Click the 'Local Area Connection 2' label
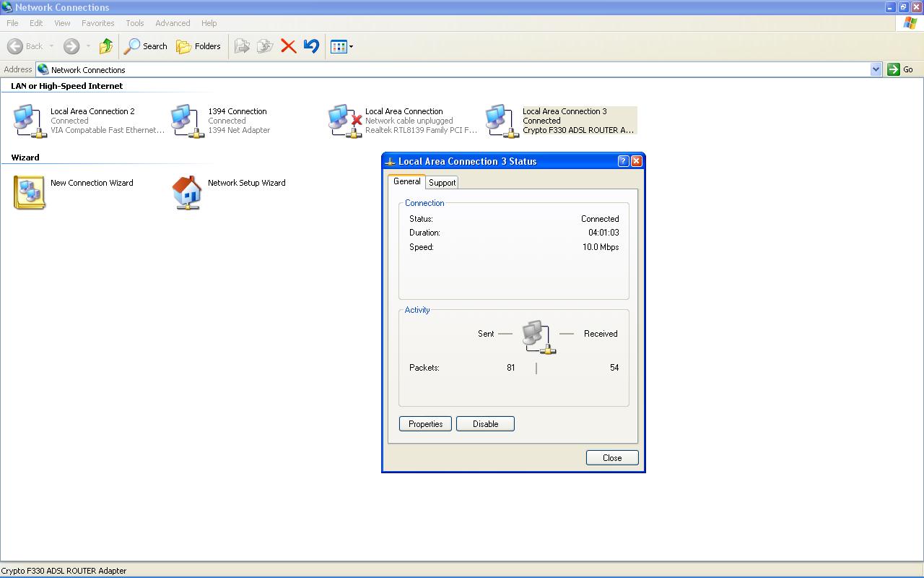Image resolution: width=924 pixels, height=578 pixels. [x=92, y=111]
